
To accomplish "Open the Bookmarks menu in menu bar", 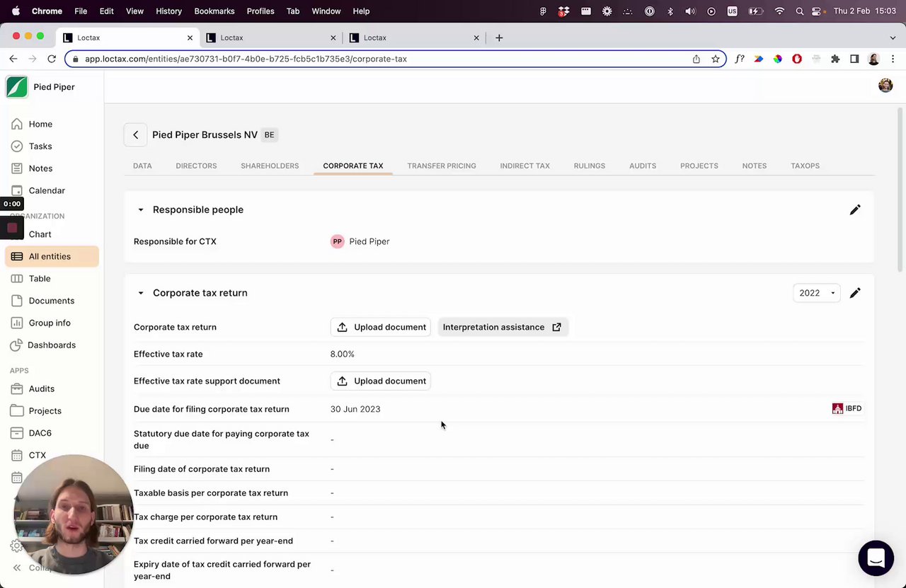I will [214, 11].
